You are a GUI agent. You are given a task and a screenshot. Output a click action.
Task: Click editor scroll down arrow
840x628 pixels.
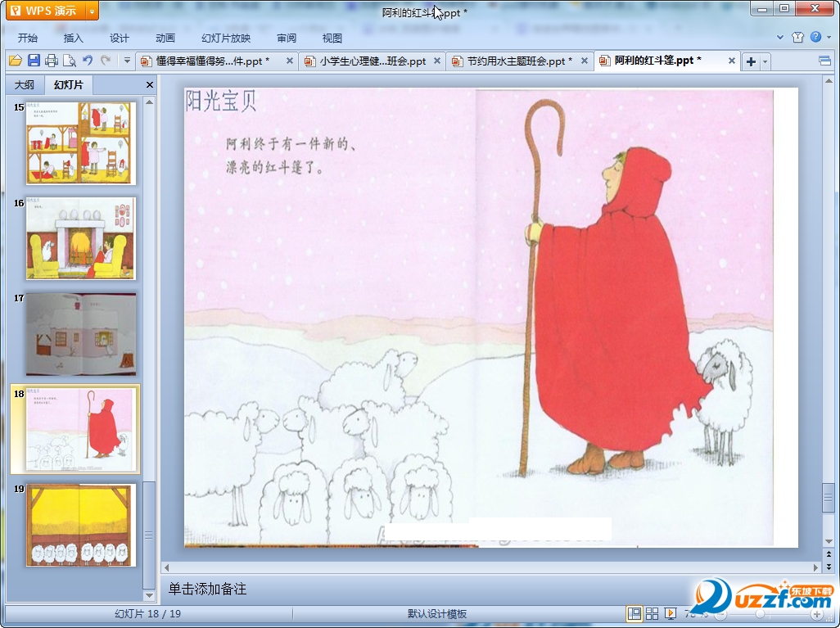tap(829, 541)
